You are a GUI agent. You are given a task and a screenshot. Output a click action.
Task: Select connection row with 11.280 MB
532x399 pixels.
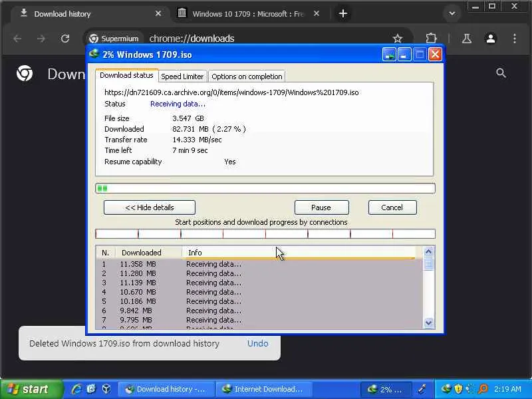tap(259, 273)
